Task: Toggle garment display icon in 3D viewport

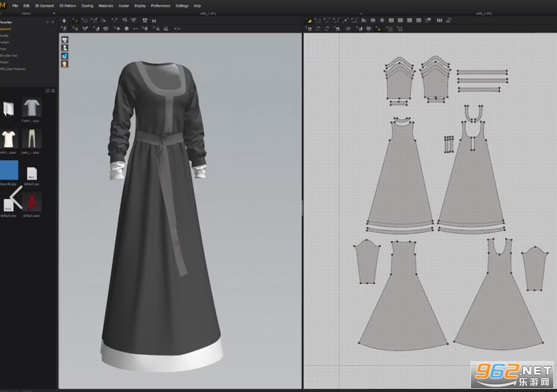Action: pos(64,40)
